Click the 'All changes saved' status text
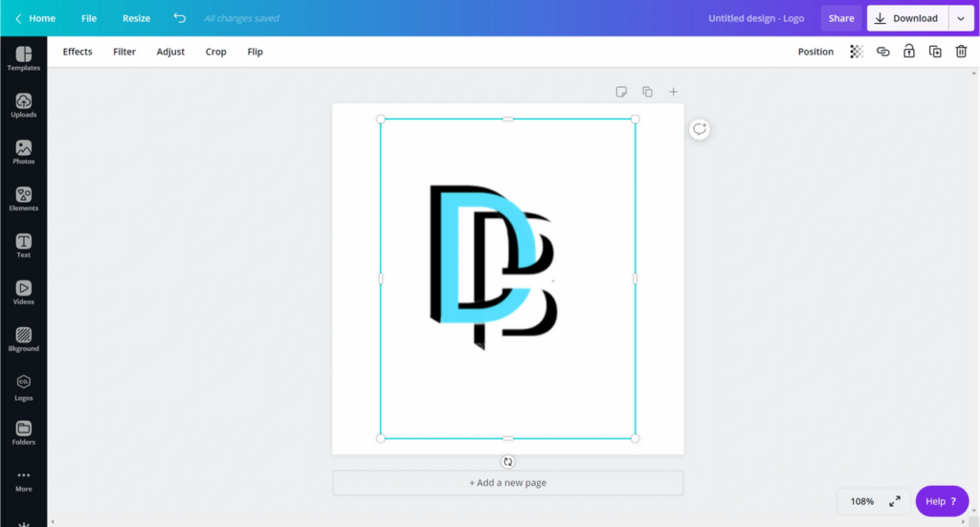980x527 pixels. pos(241,18)
